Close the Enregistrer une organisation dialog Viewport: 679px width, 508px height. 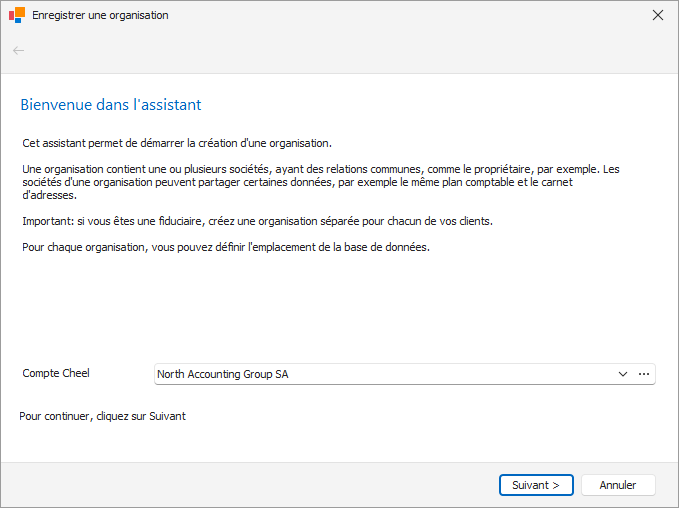pyautogui.click(x=658, y=15)
